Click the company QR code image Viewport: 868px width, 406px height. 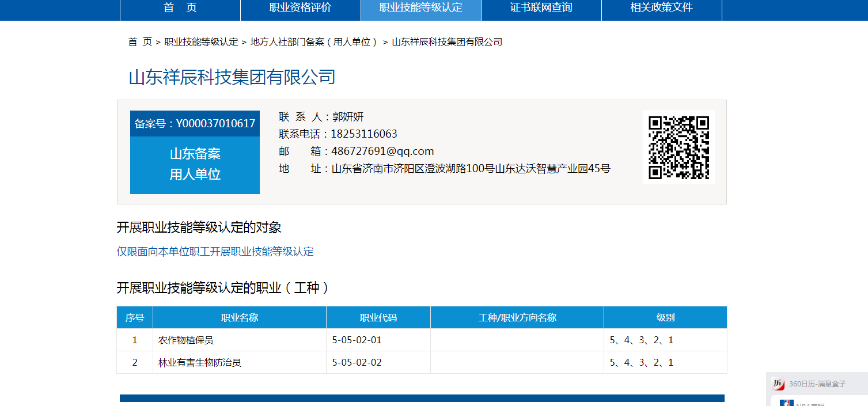click(679, 147)
